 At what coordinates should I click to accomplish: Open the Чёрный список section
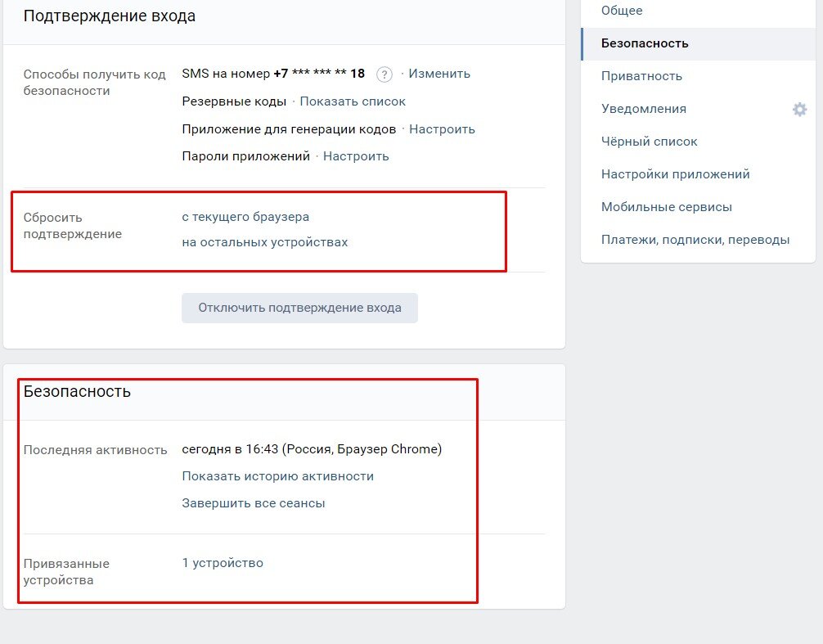coord(650,141)
